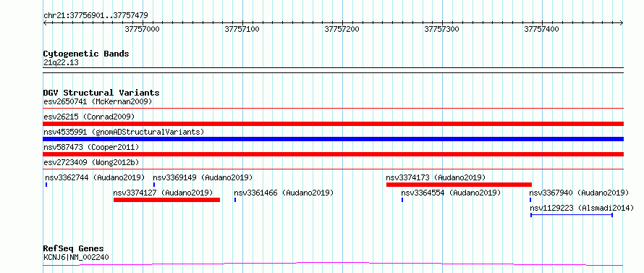
Task: Click the nsv587473 Cooper2011 red bar
Action: (x=333, y=154)
